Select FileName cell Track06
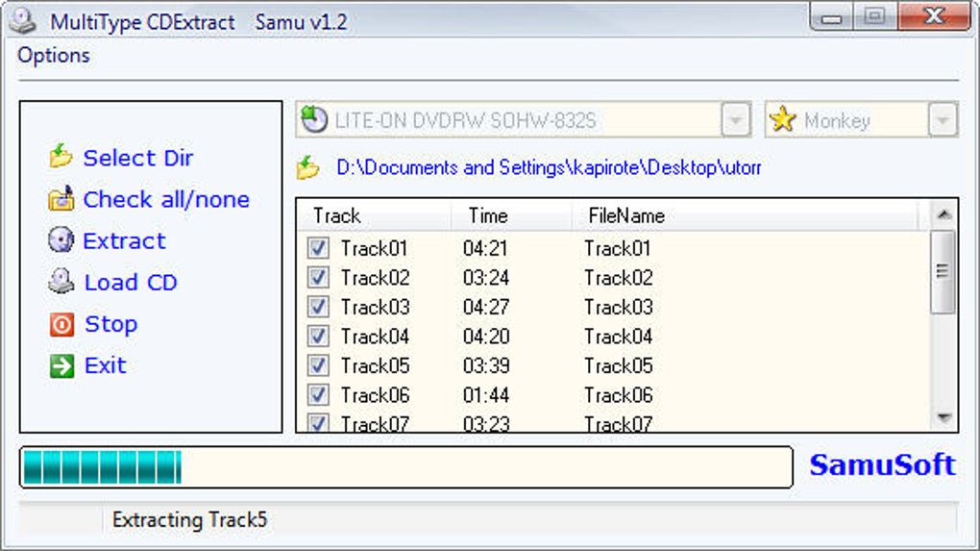 (618, 395)
